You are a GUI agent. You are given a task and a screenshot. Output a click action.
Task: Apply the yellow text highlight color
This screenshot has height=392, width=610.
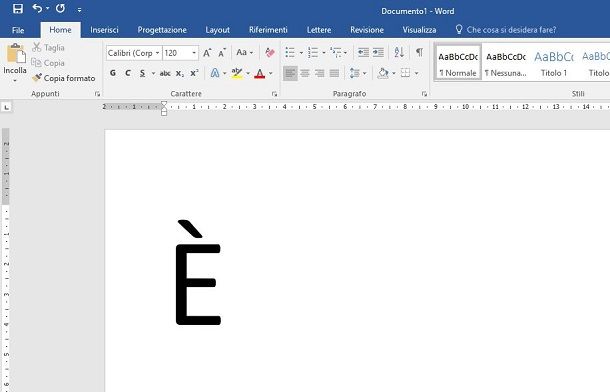[237, 73]
